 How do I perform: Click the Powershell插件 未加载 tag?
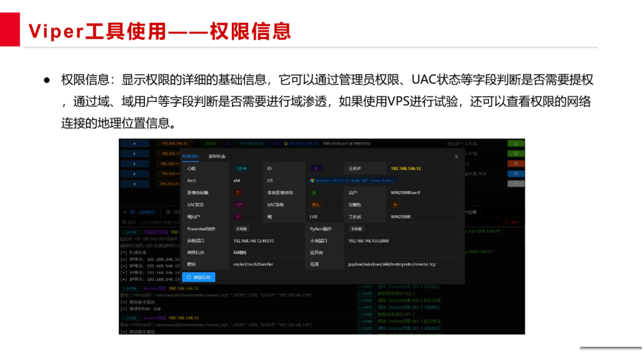(241, 229)
